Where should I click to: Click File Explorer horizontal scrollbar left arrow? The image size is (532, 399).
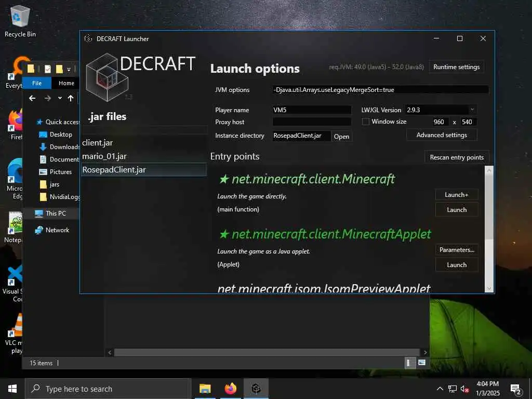click(110, 353)
